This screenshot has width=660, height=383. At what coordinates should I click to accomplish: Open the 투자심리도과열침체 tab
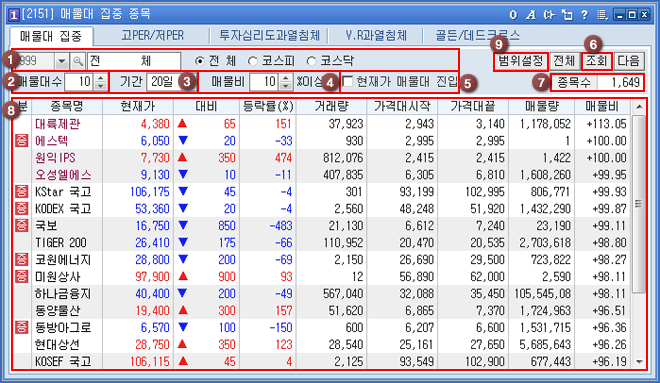(269, 35)
